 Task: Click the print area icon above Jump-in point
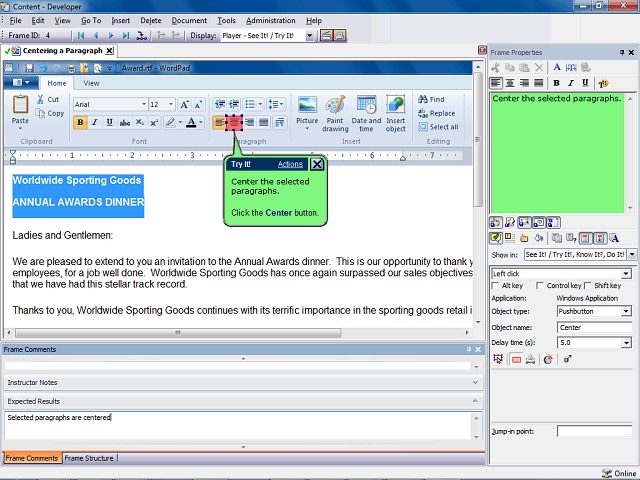(x=530, y=359)
